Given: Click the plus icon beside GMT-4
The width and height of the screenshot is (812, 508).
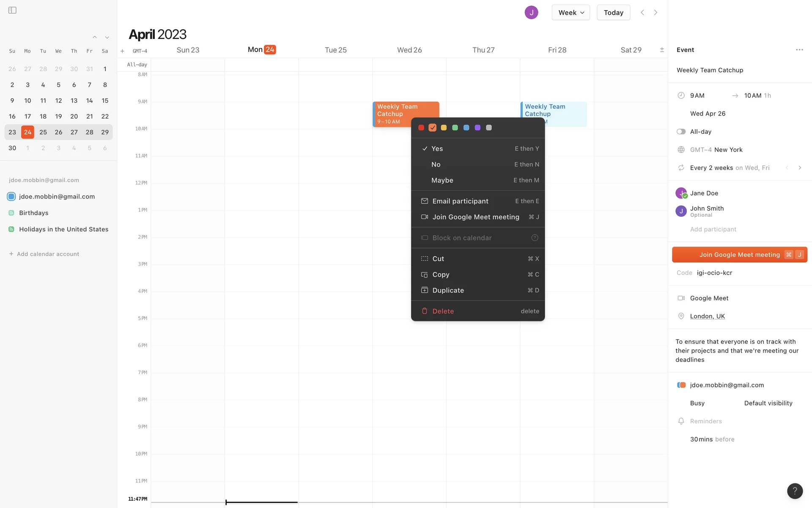Looking at the screenshot, I should click(x=122, y=51).
